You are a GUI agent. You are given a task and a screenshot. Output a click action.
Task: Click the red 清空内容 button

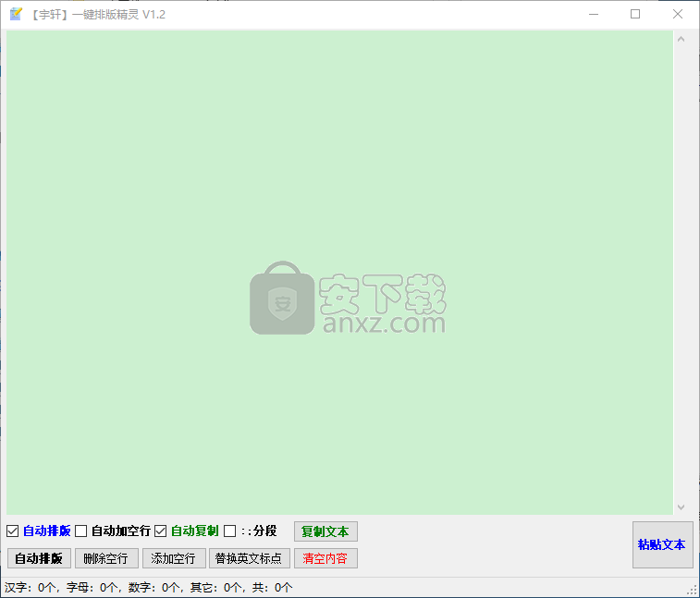[x=325, y=558]
